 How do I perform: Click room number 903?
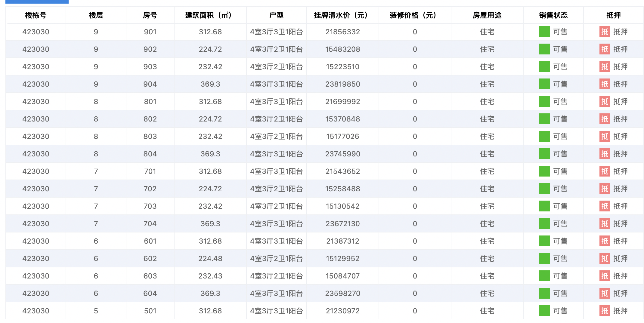[150, 67]
